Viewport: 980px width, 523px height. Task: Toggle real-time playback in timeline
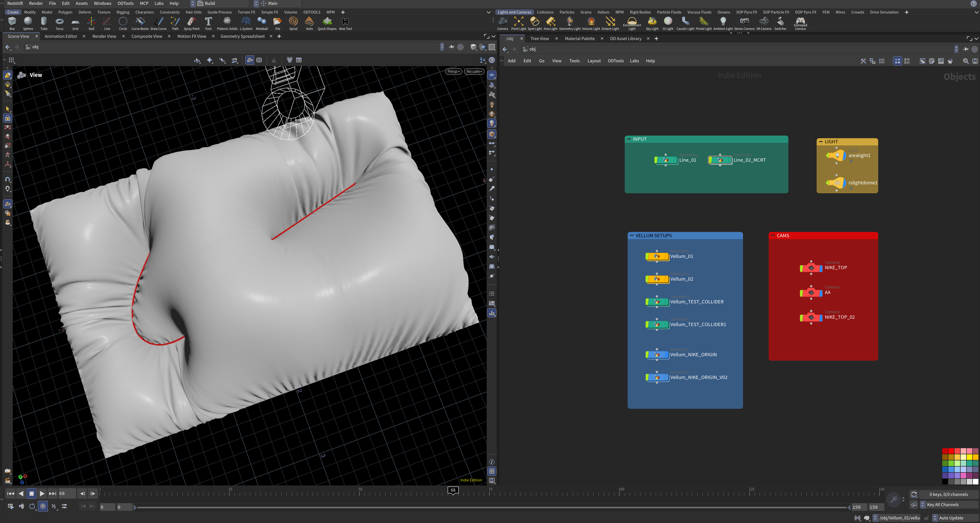click(43, 506)
